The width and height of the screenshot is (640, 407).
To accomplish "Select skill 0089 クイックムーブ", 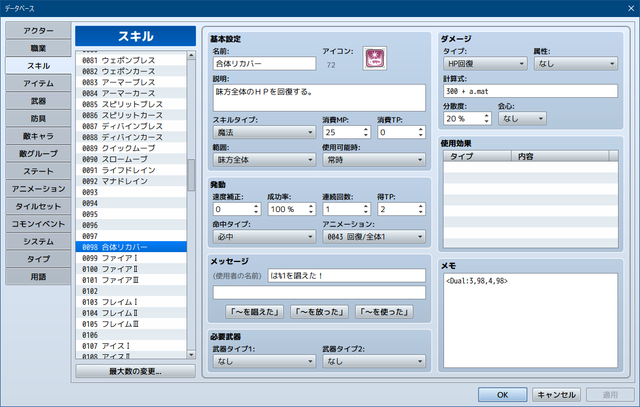I will (x=131, y=148).
